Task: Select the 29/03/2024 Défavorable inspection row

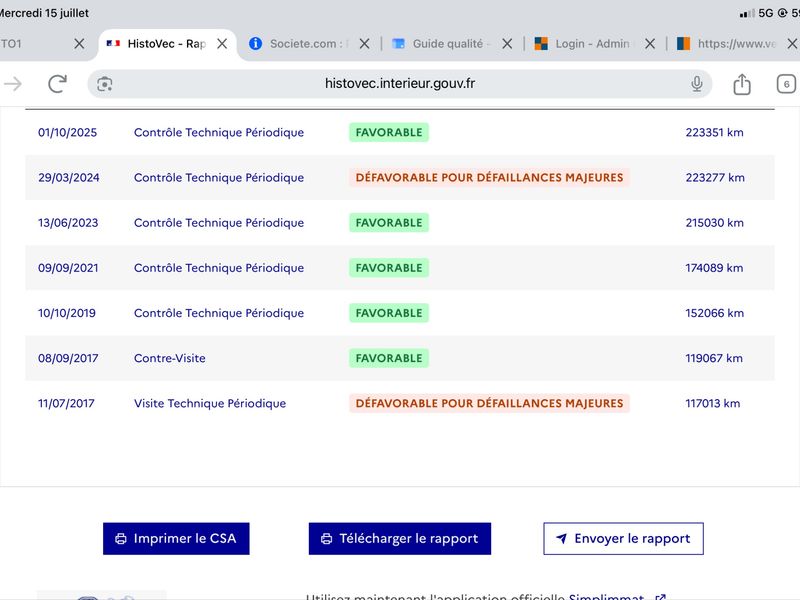Action: coord(399,178)
